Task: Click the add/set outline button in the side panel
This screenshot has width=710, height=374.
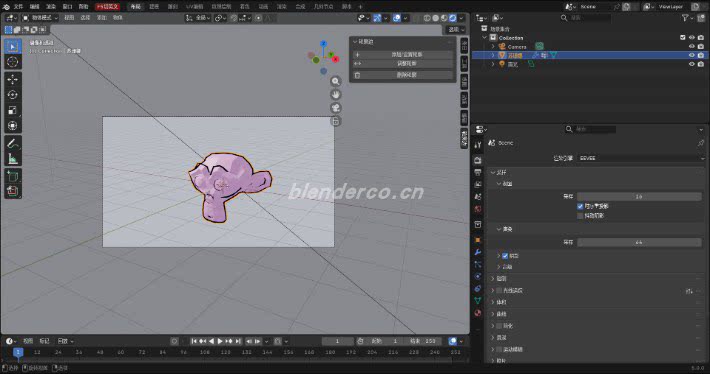Action: [x=403, y=54]
